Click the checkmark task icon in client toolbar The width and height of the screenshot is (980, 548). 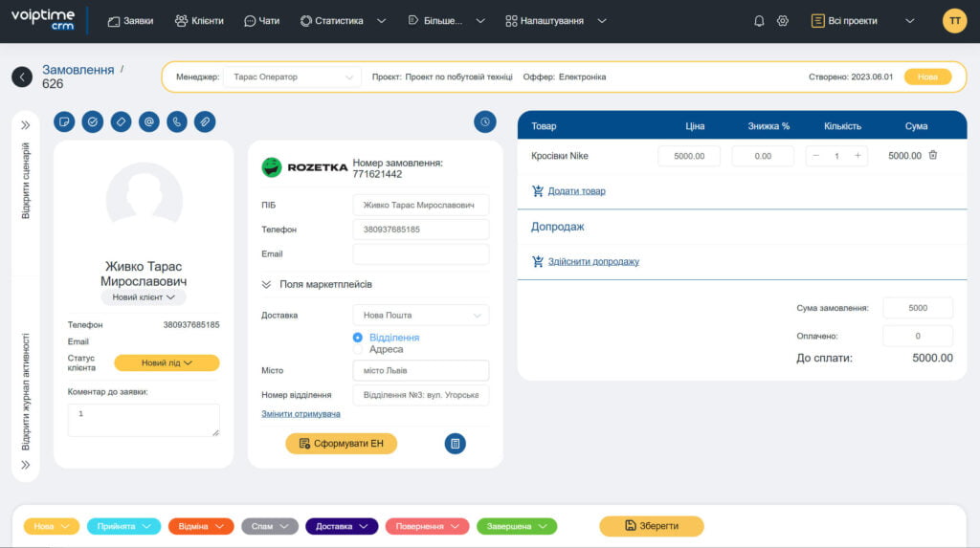(93, 121)
